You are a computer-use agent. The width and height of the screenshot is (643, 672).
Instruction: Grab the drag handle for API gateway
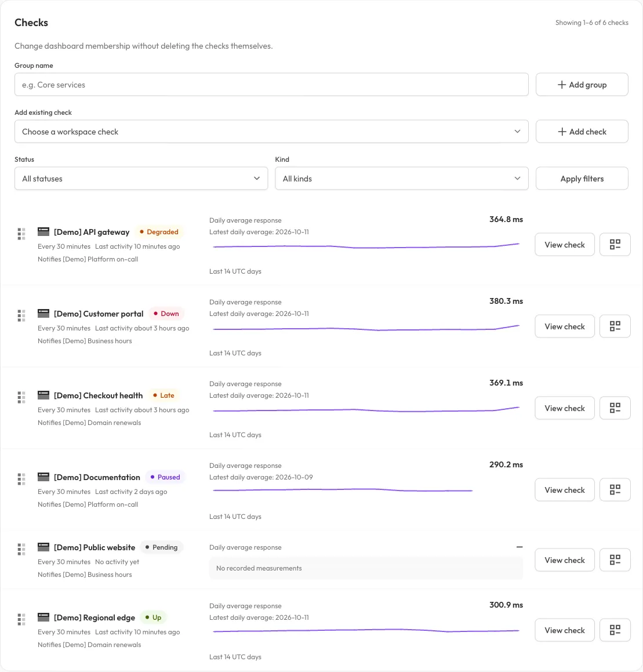(21, 234)
